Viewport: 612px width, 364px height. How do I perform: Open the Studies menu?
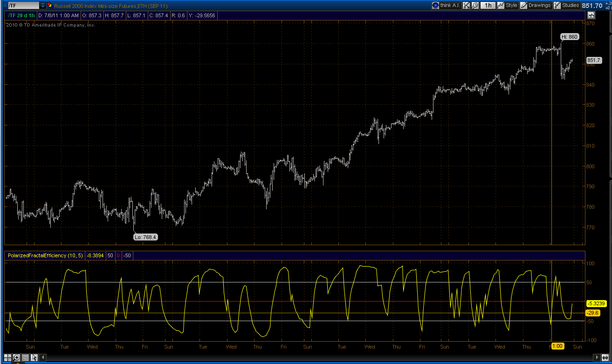point(566,5)
